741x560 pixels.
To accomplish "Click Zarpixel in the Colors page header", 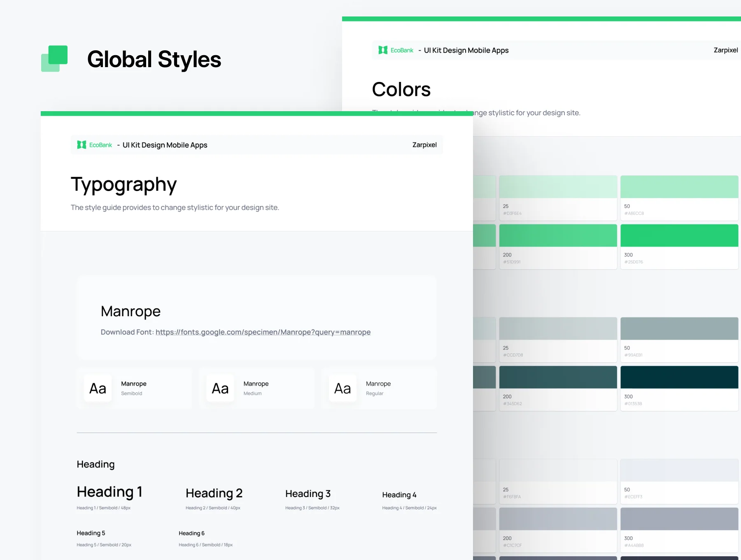I will tap(726, 50).
